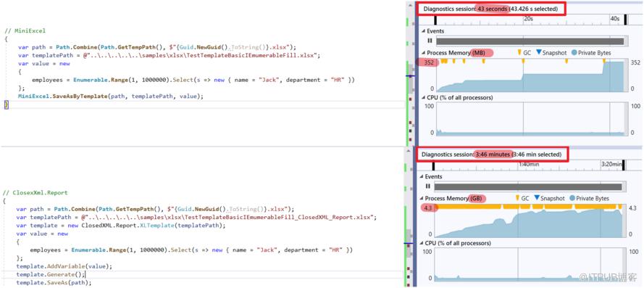The image size is (644, 288).
Task: Click the GC legend icon beside Process Memory (GB)
Action: pos(517,198)
